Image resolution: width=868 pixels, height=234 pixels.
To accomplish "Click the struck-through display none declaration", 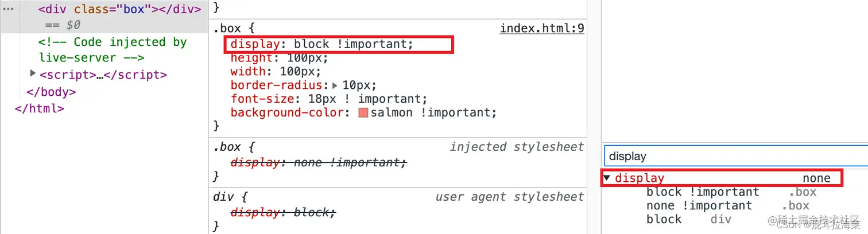I will [319, 162].
